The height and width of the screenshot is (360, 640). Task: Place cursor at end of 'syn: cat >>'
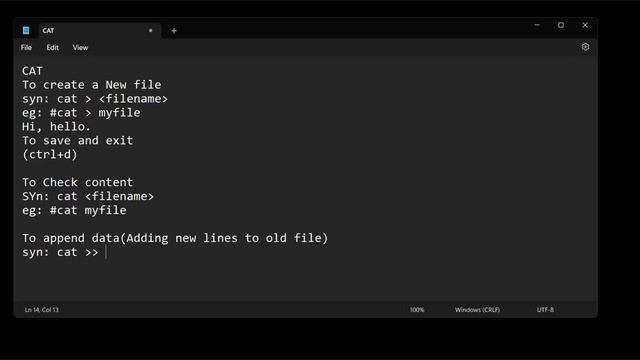(x=105, y=252)
